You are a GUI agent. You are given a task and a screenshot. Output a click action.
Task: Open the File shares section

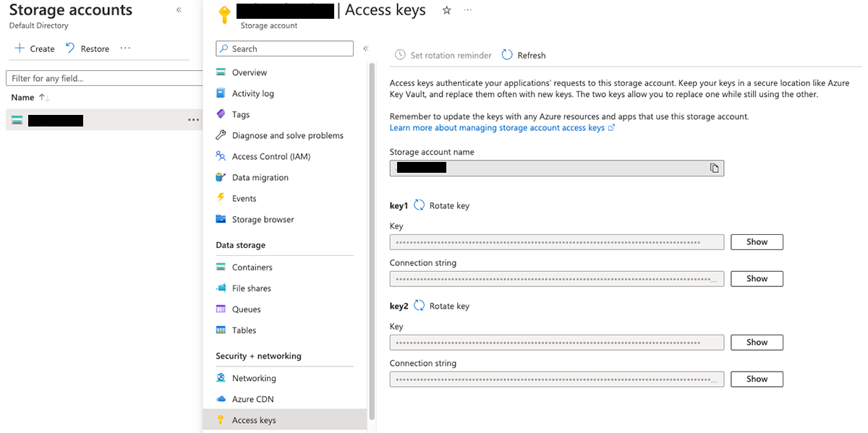point(252,288)
